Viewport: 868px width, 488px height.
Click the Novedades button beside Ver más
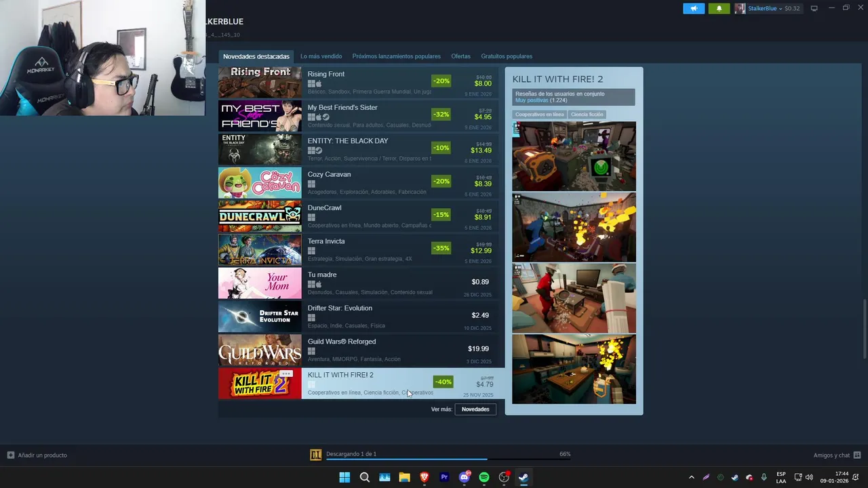475,409
